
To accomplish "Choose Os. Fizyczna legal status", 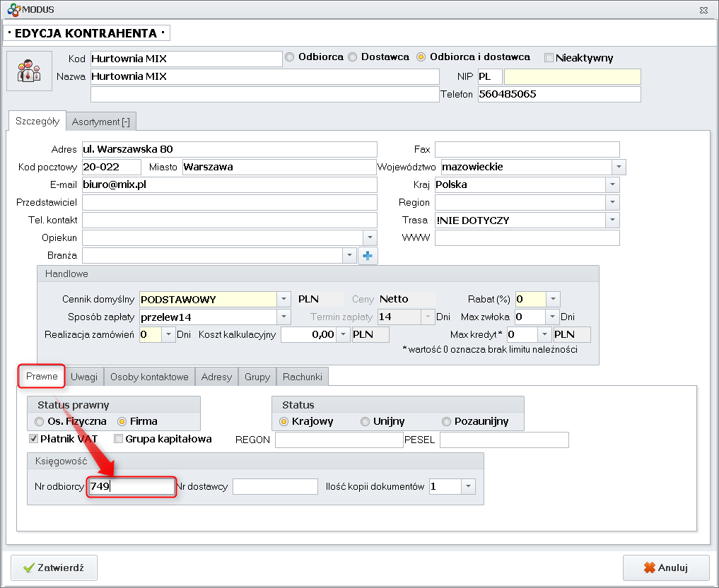I will click(39, 421).
